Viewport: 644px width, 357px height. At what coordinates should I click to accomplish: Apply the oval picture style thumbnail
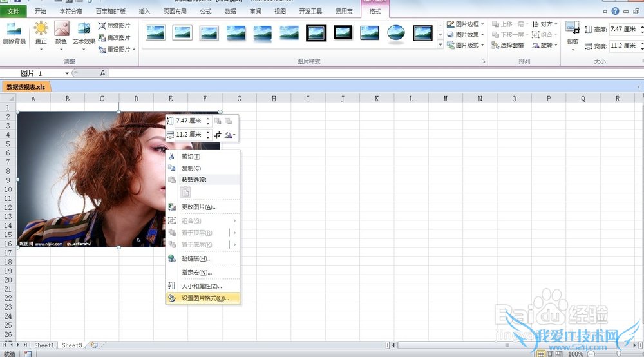pos(396,32)
